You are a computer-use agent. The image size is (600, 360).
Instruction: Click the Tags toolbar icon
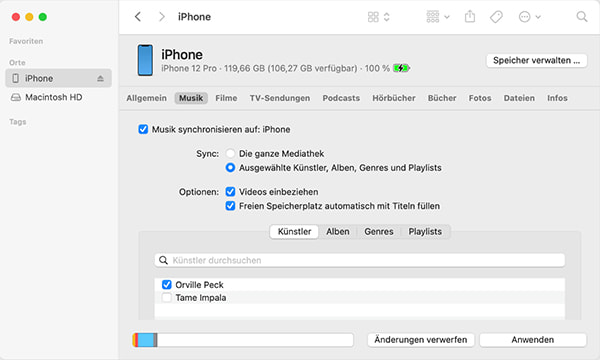pyautogui.click(x=496, y=17)
